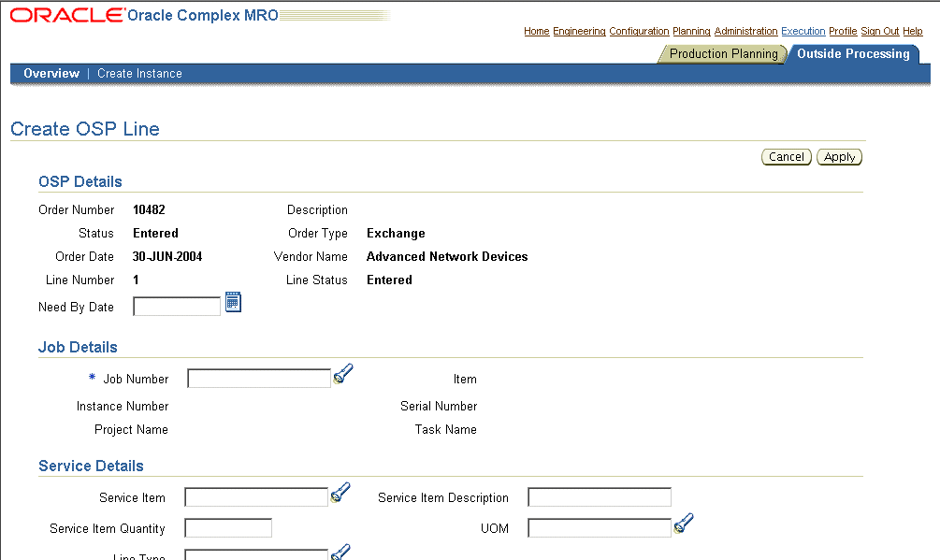Open the Line Type search flashlight
Image resolution: width=940 pixels, height=560 pixels.
click(x=340, y=553)
